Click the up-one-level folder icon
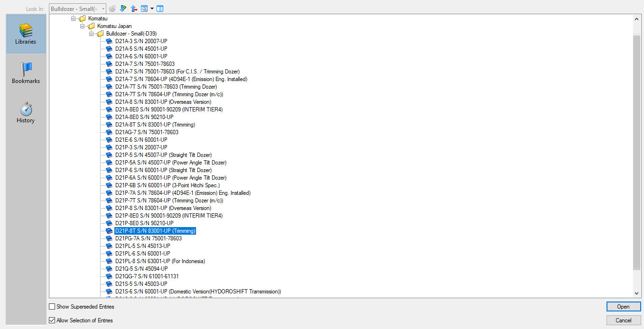The height and width of the screenshot is (329, 644). coord(112,9)
